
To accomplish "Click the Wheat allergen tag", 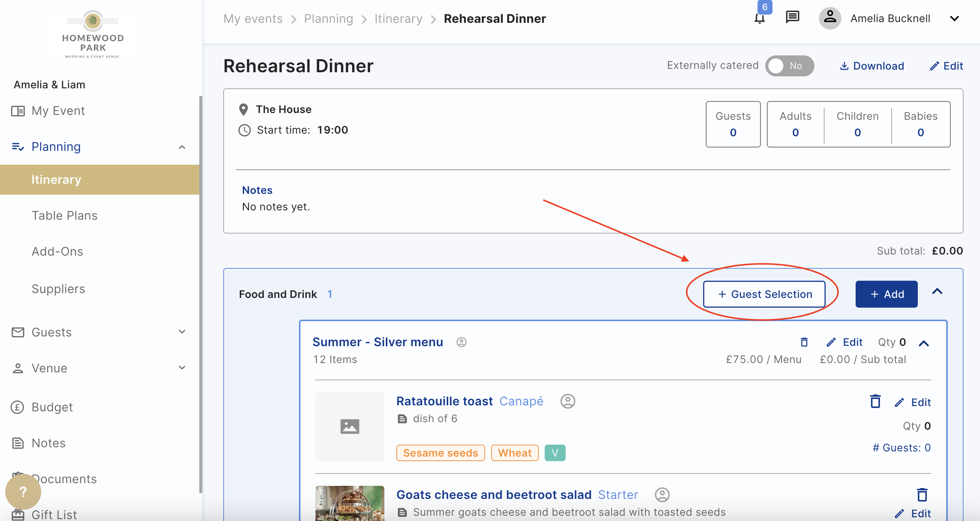I will [x=515, y=453].
